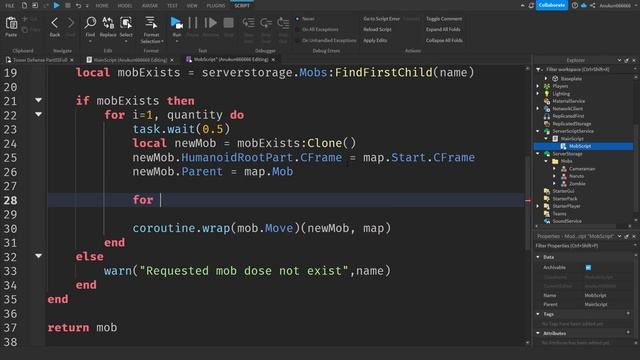Open the Find magnifier tool
This screenshot has height=360, width=640.
click(90, 23)
